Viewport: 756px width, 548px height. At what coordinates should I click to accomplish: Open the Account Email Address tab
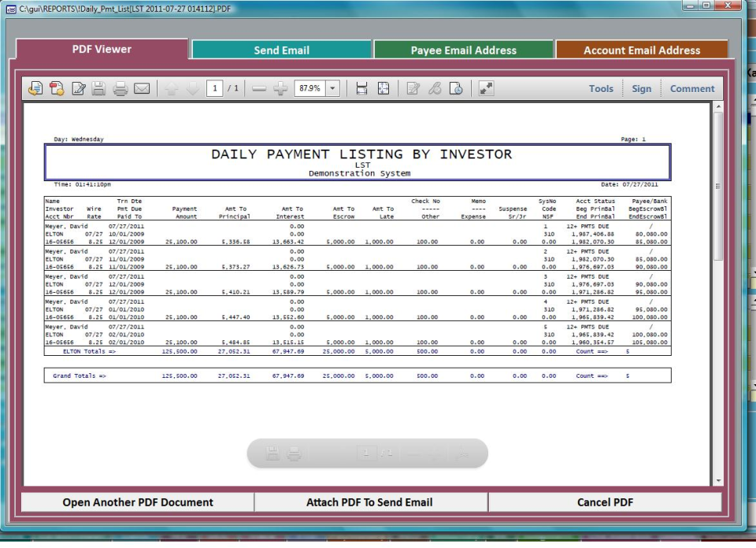(642, 50)
